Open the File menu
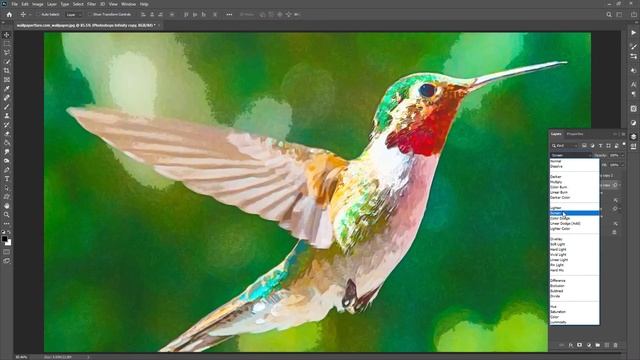This screenshot has width=640, height=360. (x=14, y=4)
